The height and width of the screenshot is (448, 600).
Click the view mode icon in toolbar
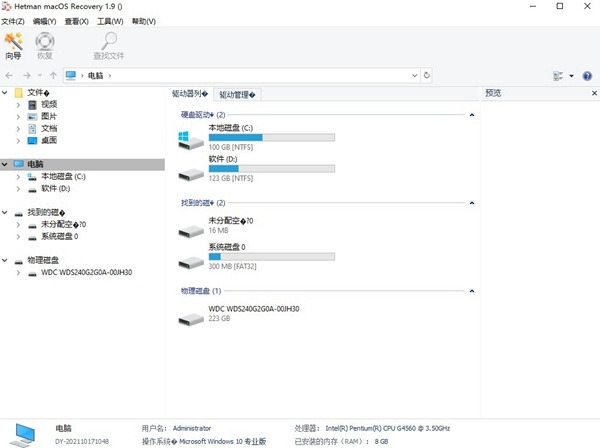point(558,76)
